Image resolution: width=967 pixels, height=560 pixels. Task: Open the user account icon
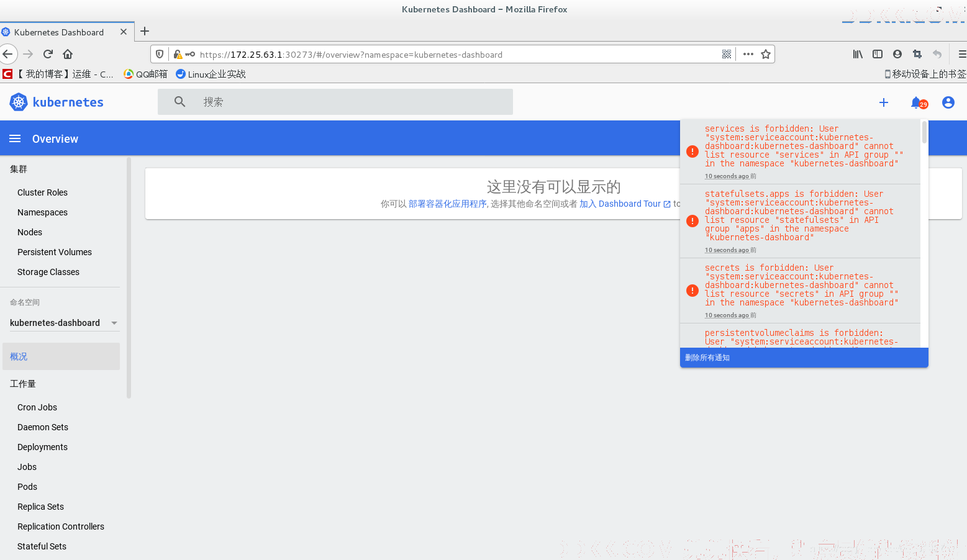pos(948,102)
